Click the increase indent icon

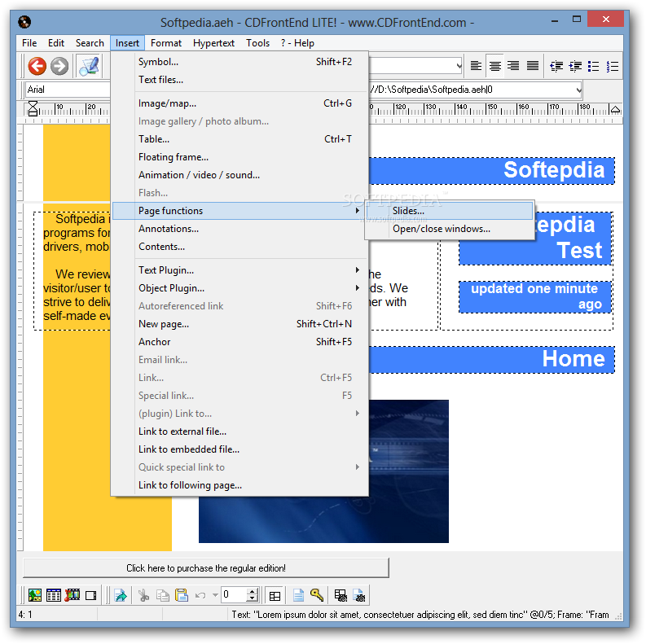pyautogui.click(x=575, y=66)
